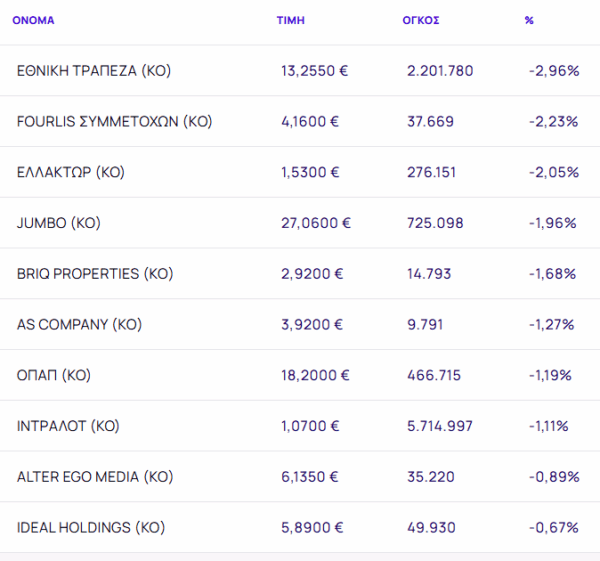Screen dimensions: 600x561
Task: Click ΟΠΑΠ's 18,2000 € price cell
Action: click(x=315, y=375)
